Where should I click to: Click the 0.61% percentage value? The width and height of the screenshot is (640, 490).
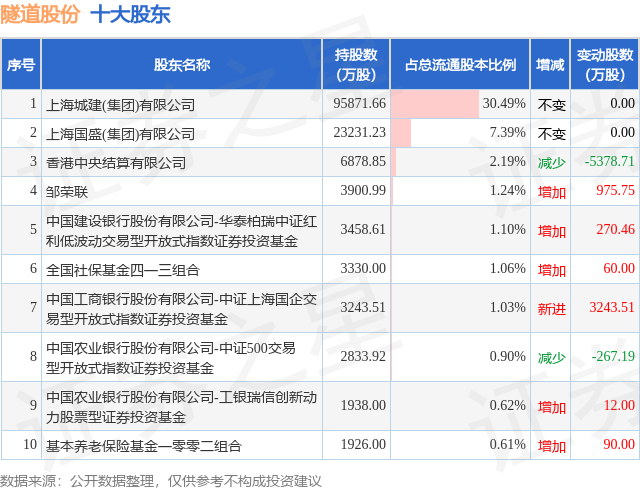coord(507,444)
